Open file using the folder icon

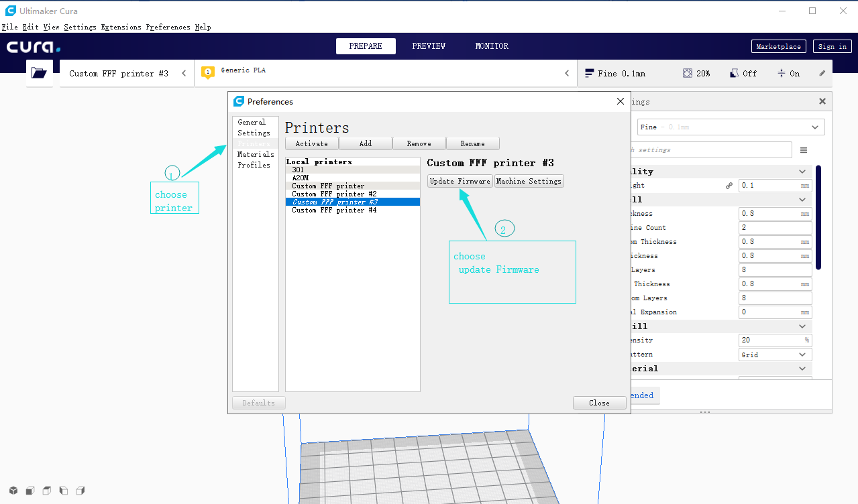(x=40, y=73)
